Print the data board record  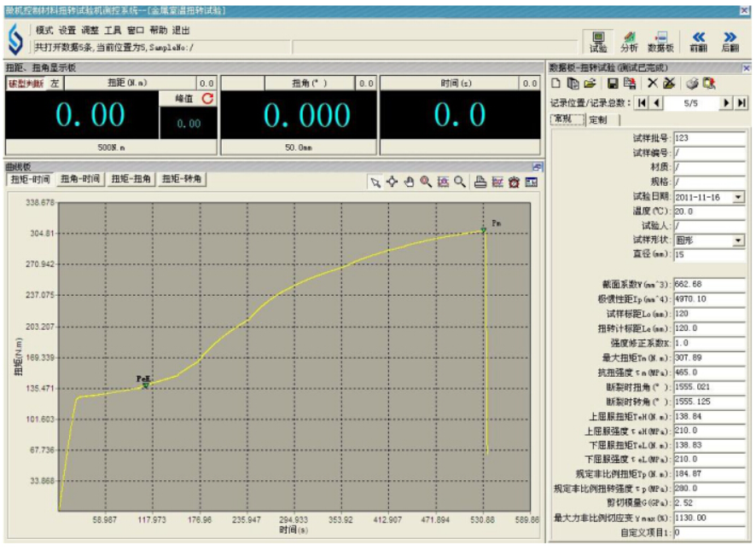click(x=692, y=84)
